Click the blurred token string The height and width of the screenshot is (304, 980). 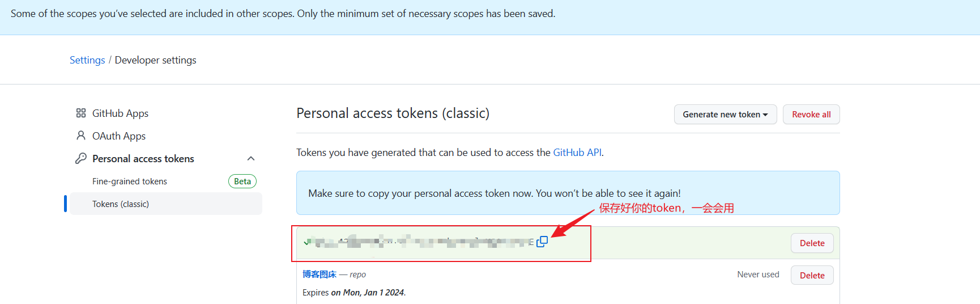click(423, 242)
